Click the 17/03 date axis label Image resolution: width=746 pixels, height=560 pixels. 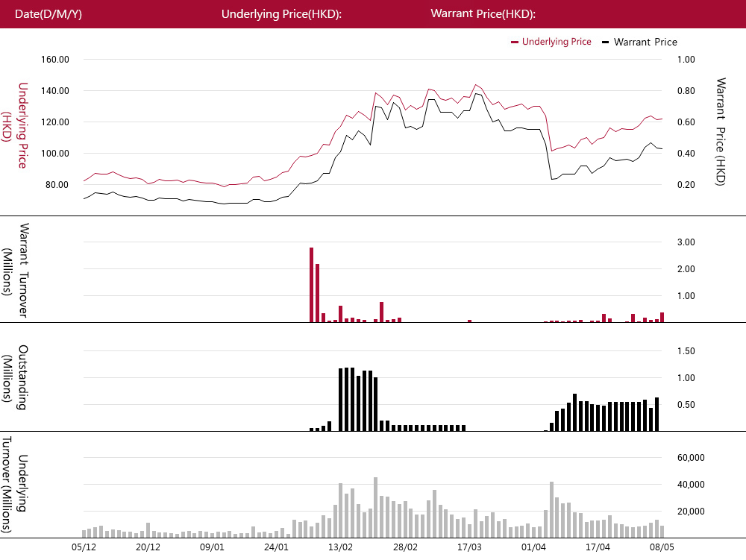click(469, 547)
